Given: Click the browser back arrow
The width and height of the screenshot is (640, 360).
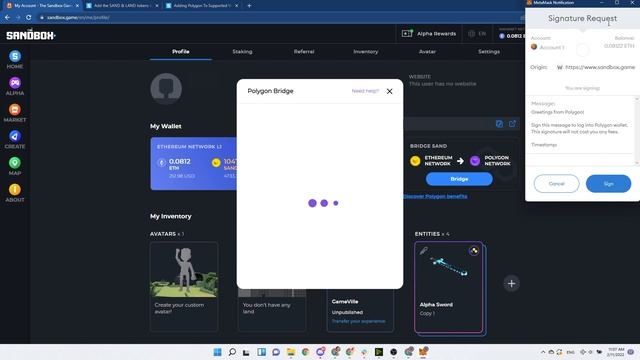Looking at the screenshot, I should click(7, 18).
